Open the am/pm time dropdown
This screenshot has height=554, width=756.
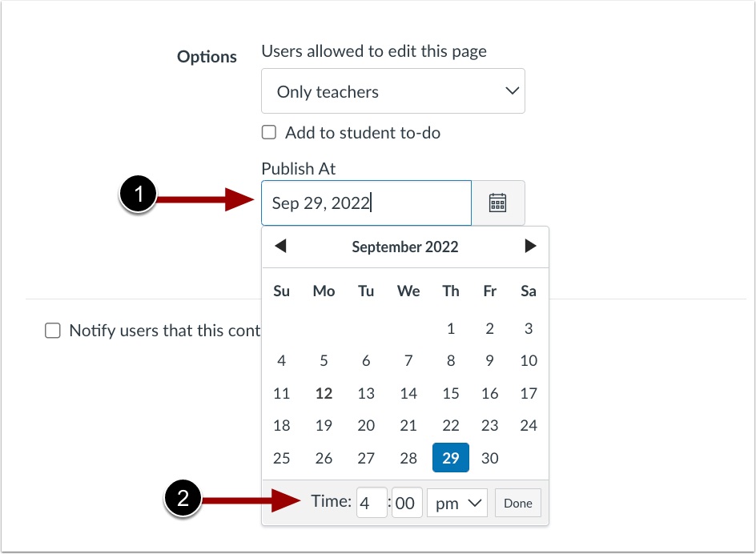[x=457, y=503]
